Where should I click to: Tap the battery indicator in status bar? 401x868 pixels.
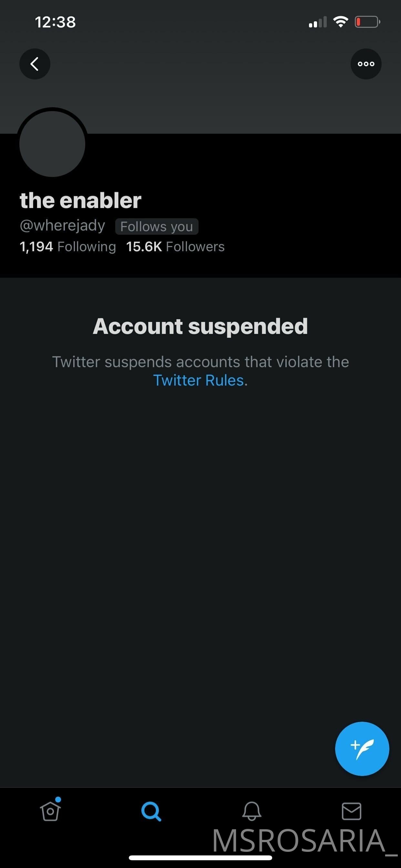click(367, 22)
